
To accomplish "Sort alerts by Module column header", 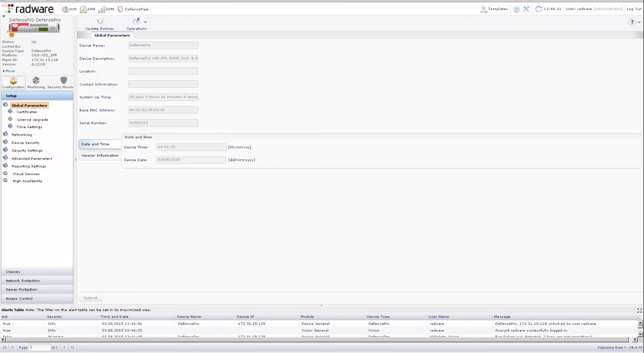I will [x=332, y=317].
